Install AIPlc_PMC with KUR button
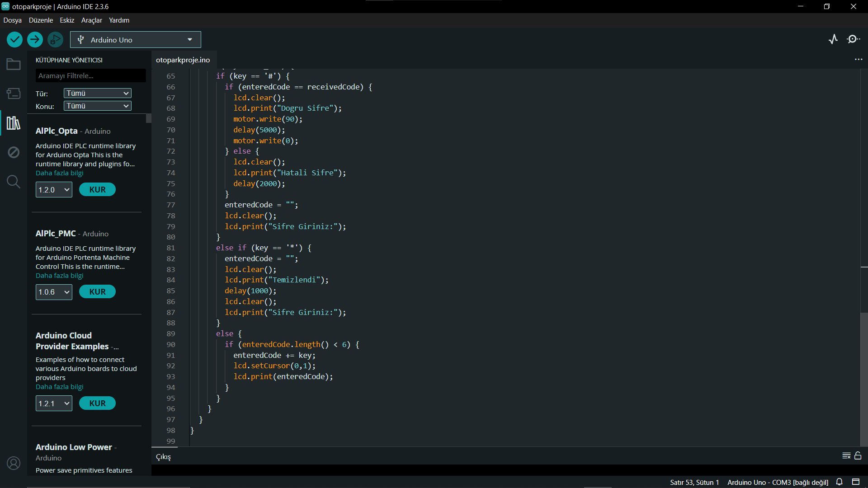Image resolution: width=868 pixels, height=488 pixels. click(x=97, y=292)
